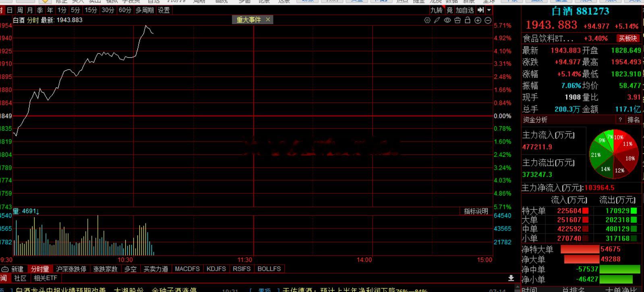Screen dimensions: 644x292
Task: Open the toolbox briefcase icon
Action: [x=457, y=20]
